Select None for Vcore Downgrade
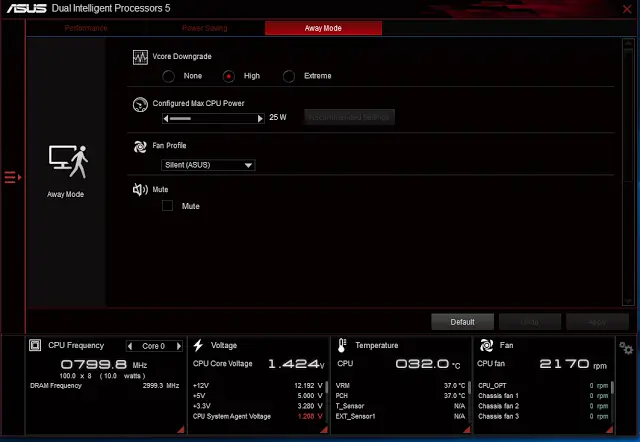Image resolution: width=640 pixels, height=442 pixels. click(168, 76)
